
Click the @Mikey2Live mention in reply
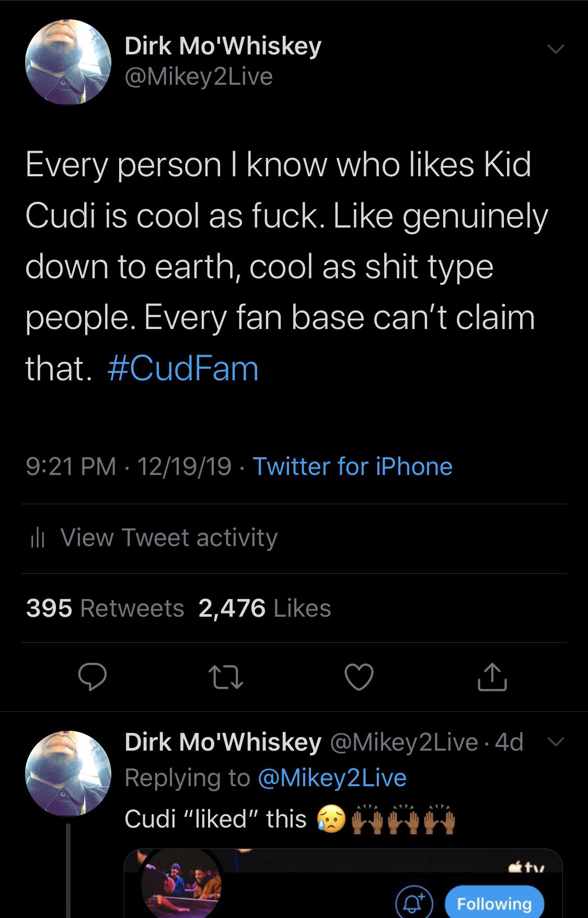coord(332,777)
